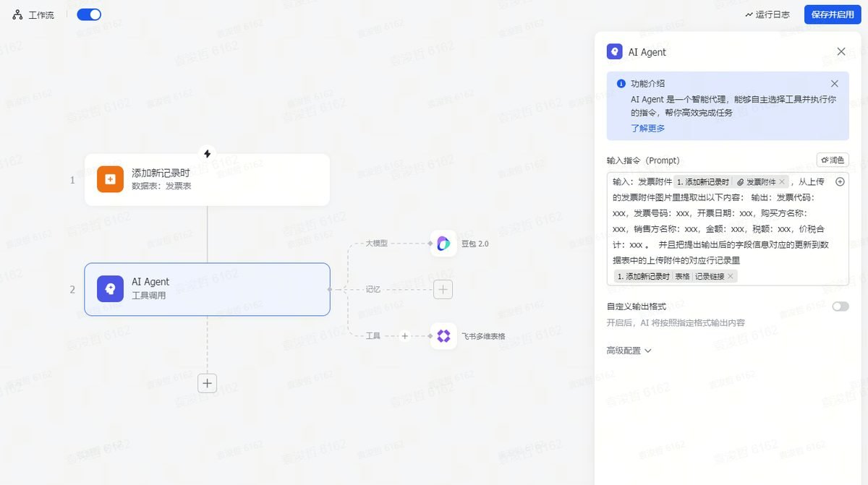The width and height of the screenshot is (868, 485).
Task: Click the purple AI Agent node icon
Action: 111,289
